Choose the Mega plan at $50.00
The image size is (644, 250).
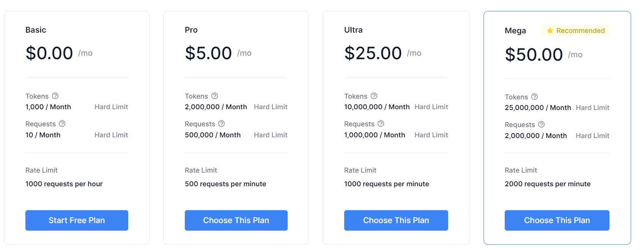(557, 220)
